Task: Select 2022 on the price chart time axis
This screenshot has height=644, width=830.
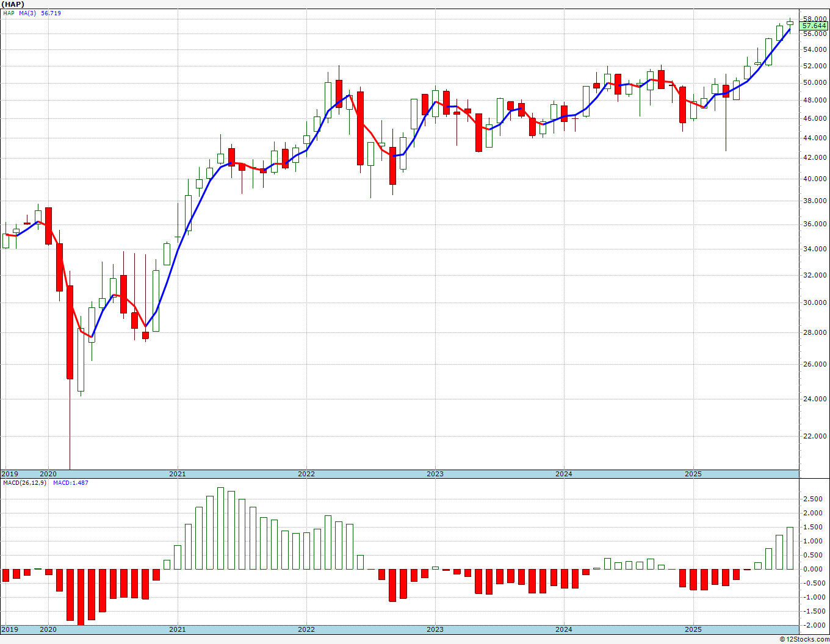Action: point(306,474)
